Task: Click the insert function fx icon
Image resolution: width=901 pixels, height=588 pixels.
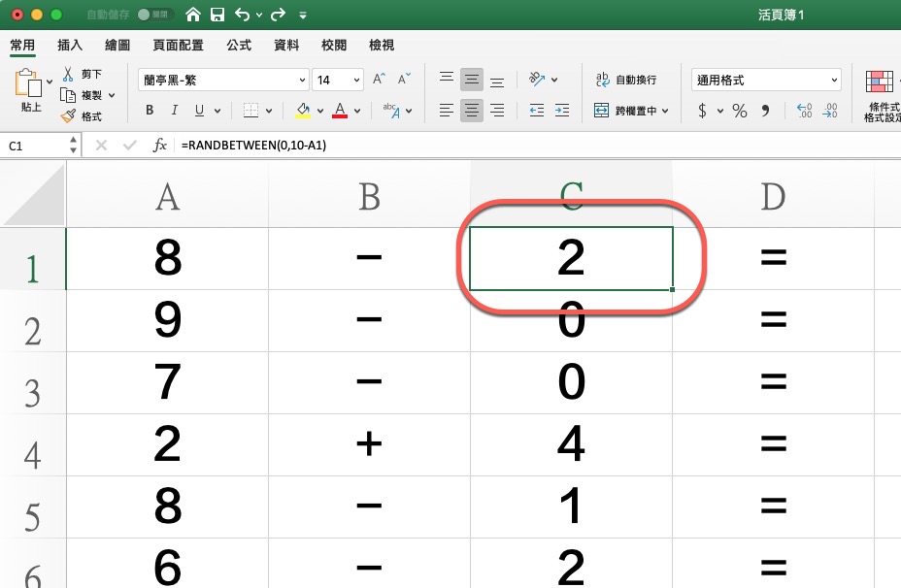Action: click(x=160, y=146)
